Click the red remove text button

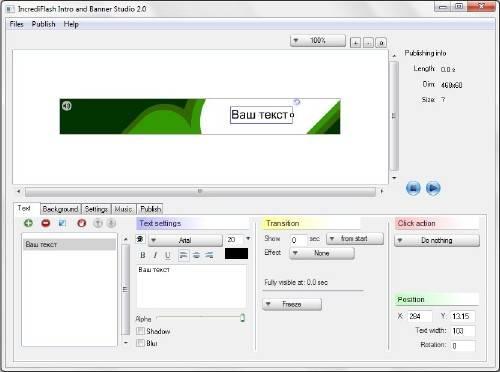click(46, 223)
